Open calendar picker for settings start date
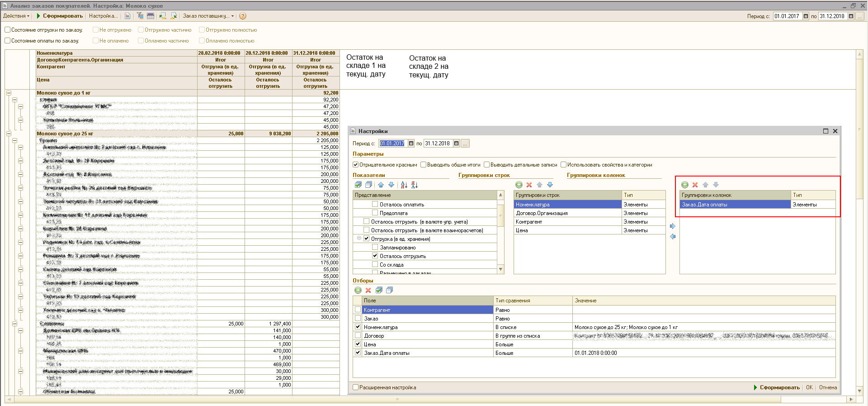This screenshot has height=406, width=868. [411, 143]
